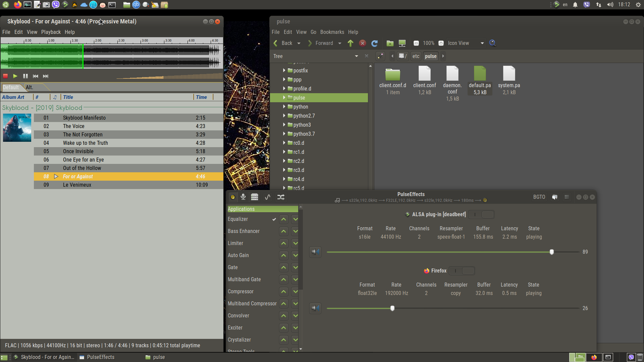Zoom in with the plus icon
Image resolution: width=644 pixels, height=362 pixels.
click(441, 43)
